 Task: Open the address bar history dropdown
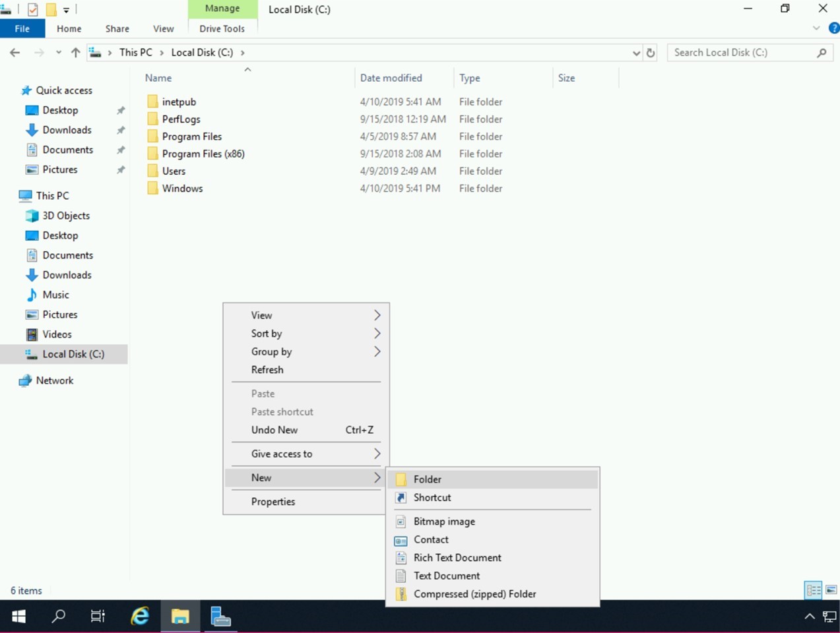pyautogui.click(x=636, y=53)
